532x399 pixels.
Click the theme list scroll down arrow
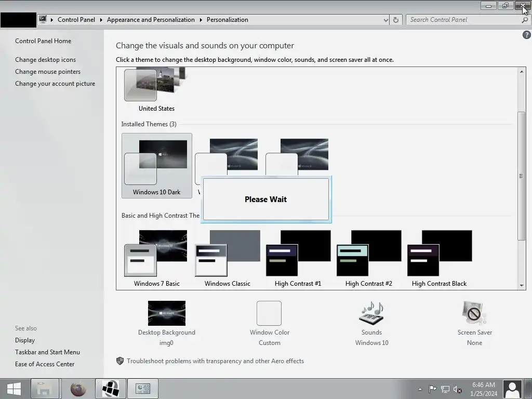(x=522, y=285)
